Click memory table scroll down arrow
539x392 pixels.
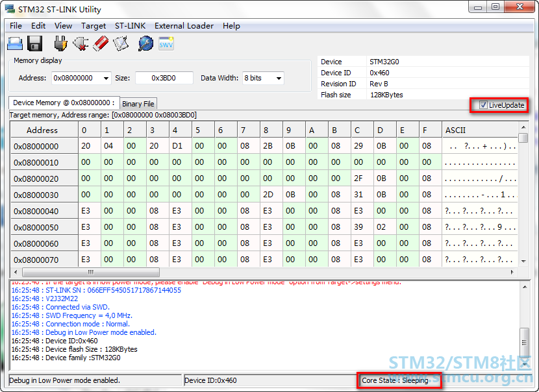(523, 261)
